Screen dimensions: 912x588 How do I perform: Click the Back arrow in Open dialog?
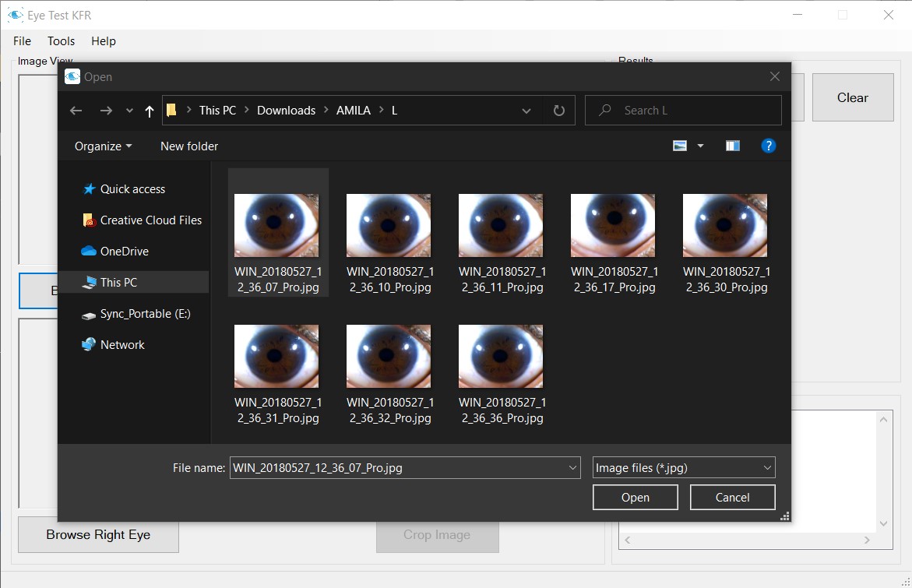(76, 111)
